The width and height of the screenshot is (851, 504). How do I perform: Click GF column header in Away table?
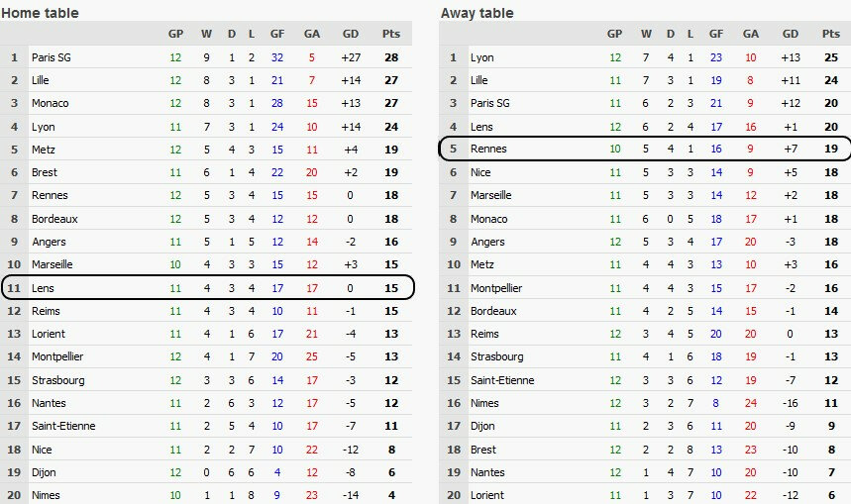[x=716, y=34]
